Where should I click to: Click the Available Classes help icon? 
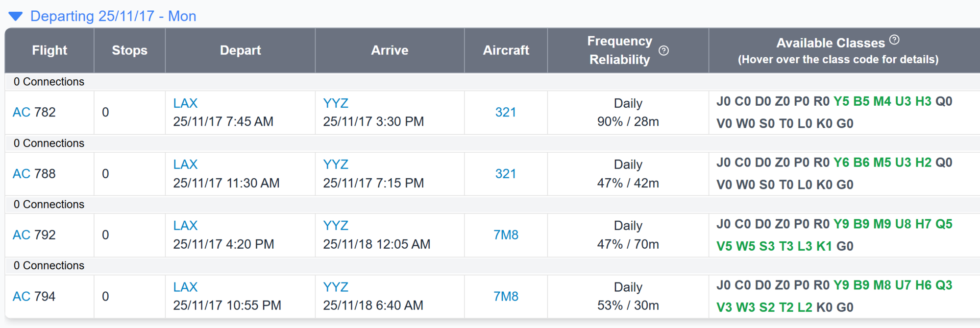[x=894, y=40]
